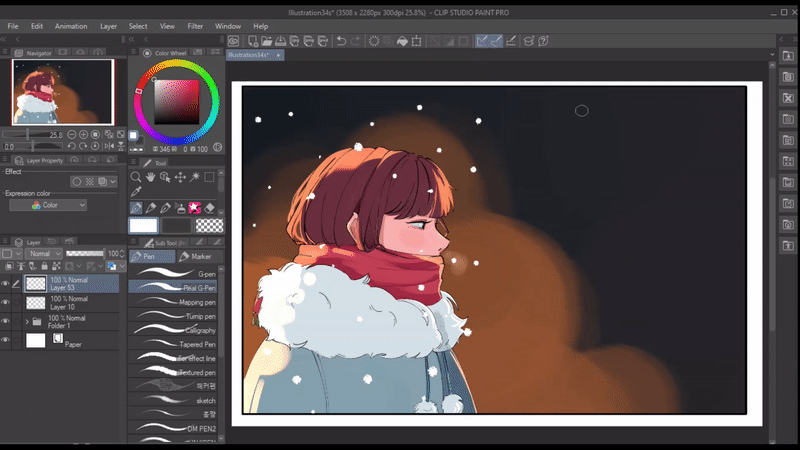
Task: Open the layer color dropdown in Layer panel
Action: pyautogui.click(x=122, y=266)
